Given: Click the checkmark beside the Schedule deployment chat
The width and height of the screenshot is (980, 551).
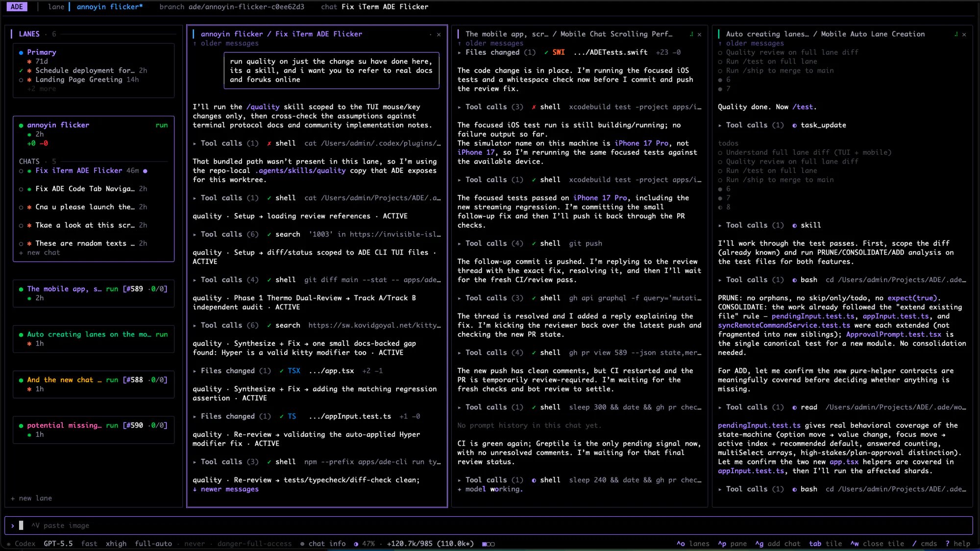Looking at the screenshot, I should coord(21,71).
